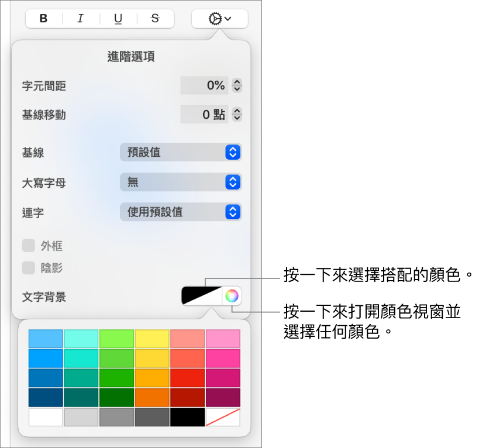
Task: Open the 基線 dropdown showing 預設值
Action: (x=181, y=152)
